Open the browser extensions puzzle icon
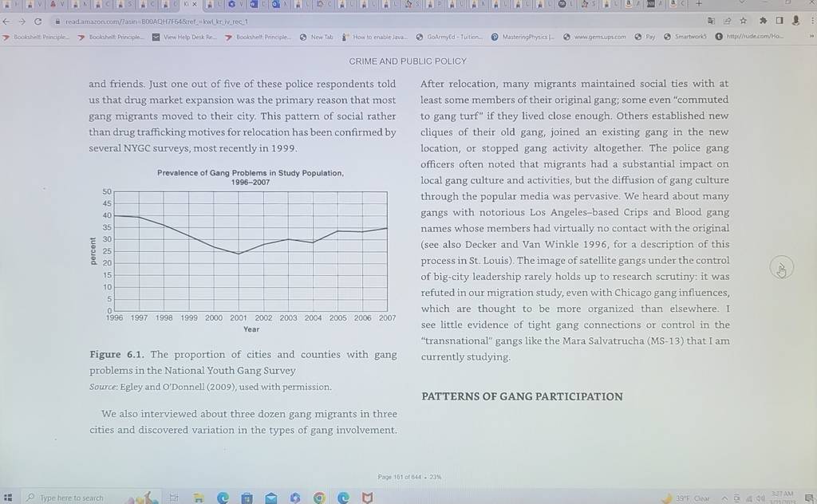This screenshot has height=504, width=817. click(x=764, y=21)
